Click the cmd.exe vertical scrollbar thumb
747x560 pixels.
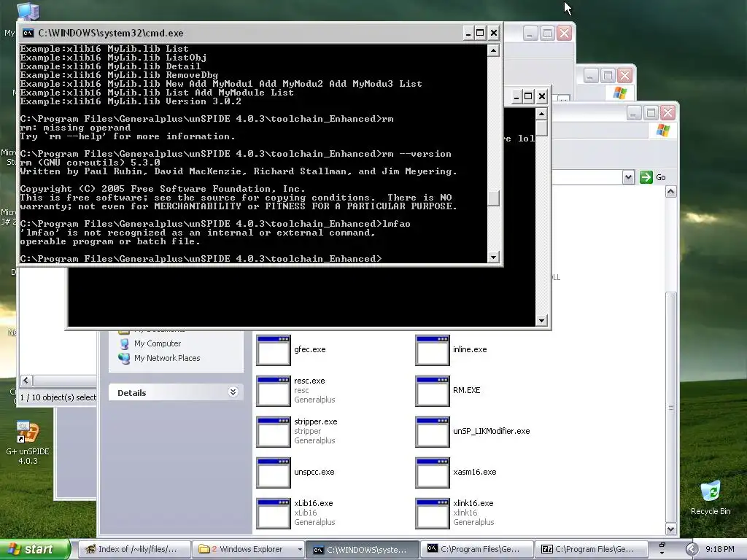(x=494, y=198)
